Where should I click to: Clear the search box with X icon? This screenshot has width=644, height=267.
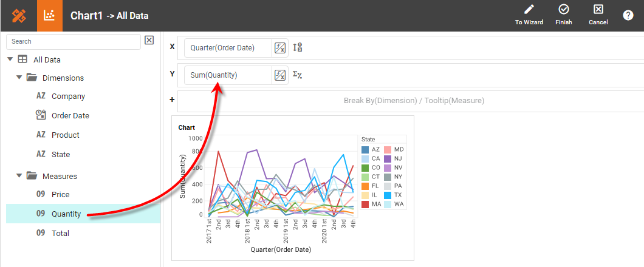tap(149, 41)
